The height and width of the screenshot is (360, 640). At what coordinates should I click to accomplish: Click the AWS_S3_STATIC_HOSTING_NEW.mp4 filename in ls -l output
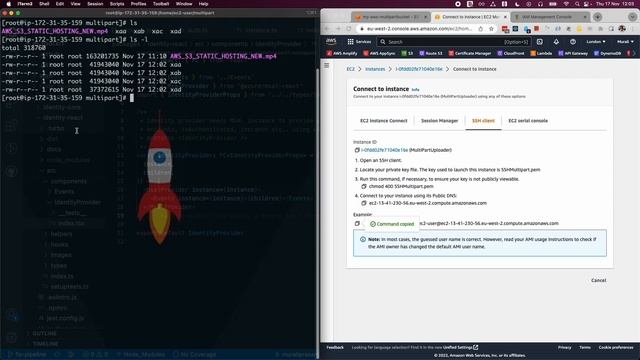tap(223, 56)
